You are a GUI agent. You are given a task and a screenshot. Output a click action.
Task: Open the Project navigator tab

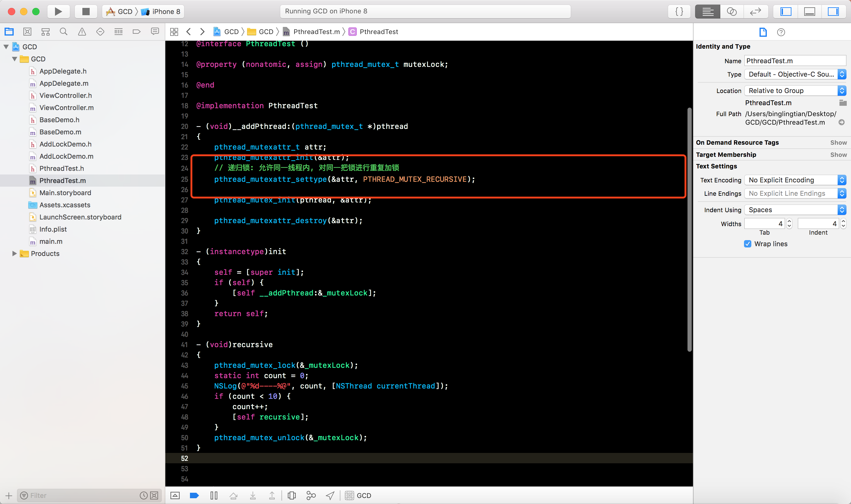[9, 32]
